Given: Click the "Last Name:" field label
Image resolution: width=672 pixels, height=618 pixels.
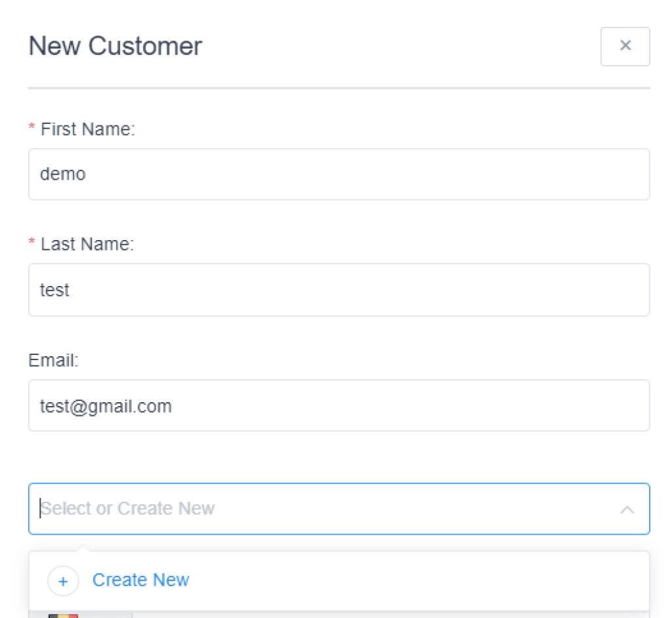Looking at the screenshot, I should point(87,244).
